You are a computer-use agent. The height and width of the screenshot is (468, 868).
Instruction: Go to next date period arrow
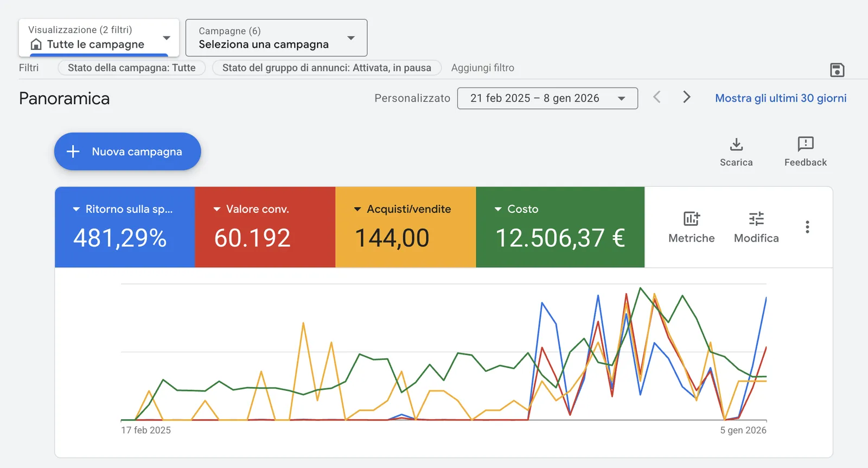point(687,97)
